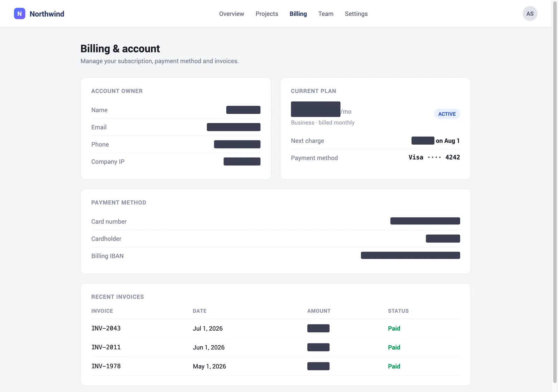Select invoice INV-1978
The width and height of the screenshot is (558, 392).
pos(106,366)
